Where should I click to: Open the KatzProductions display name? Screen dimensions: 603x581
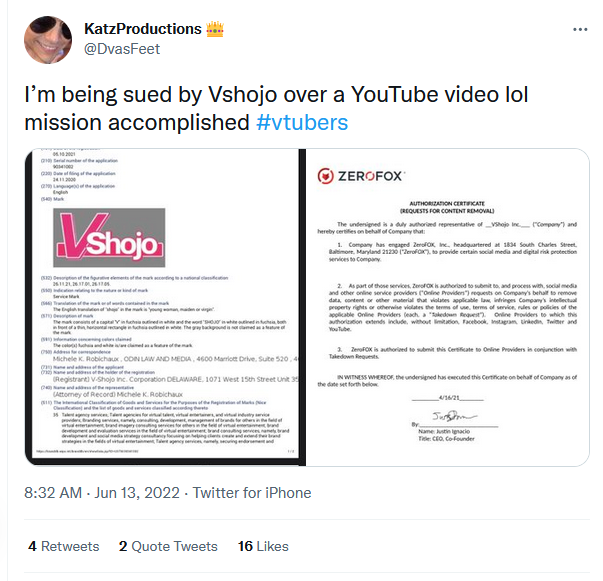143,29
